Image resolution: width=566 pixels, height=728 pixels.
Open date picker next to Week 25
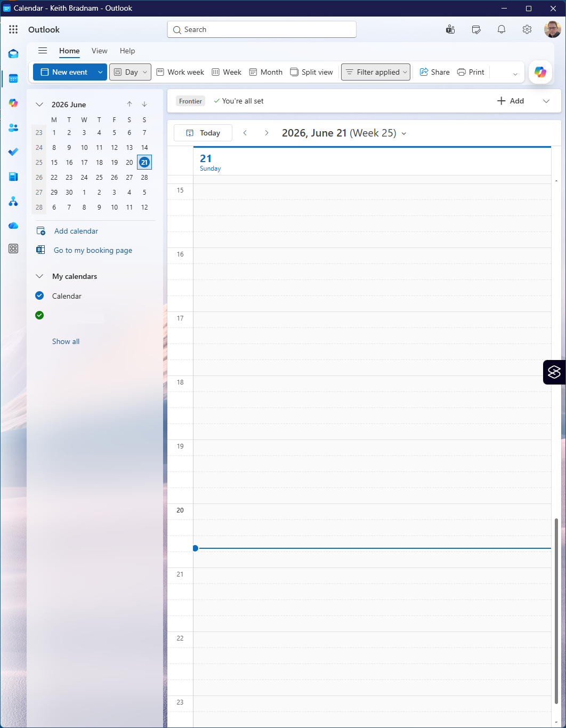[x=404, y=133]
